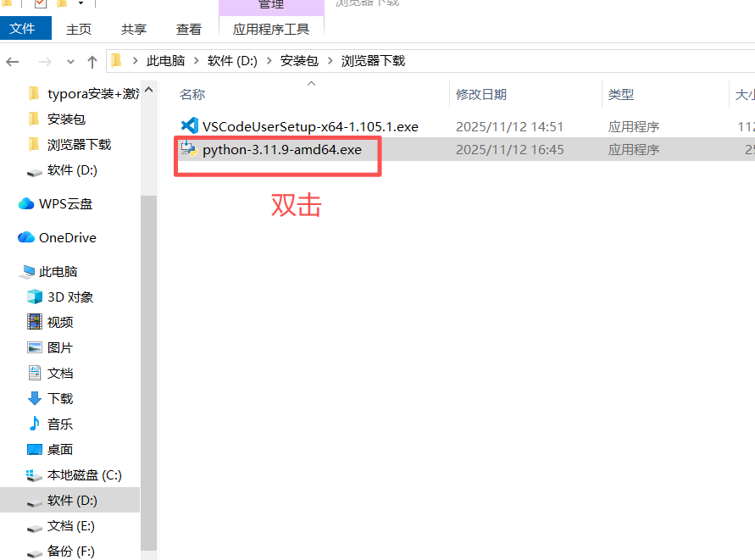Click 应用程序 type of the VSCode row
This screenshot has width=755, height=560.
[633, 126]
